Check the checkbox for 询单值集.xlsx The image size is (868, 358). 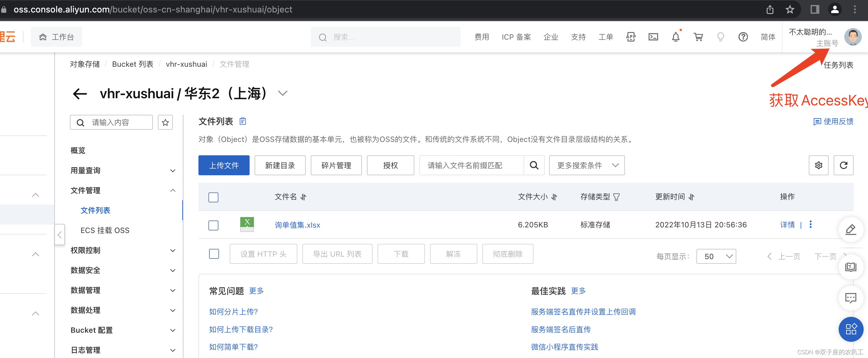(x=213, y=225)
